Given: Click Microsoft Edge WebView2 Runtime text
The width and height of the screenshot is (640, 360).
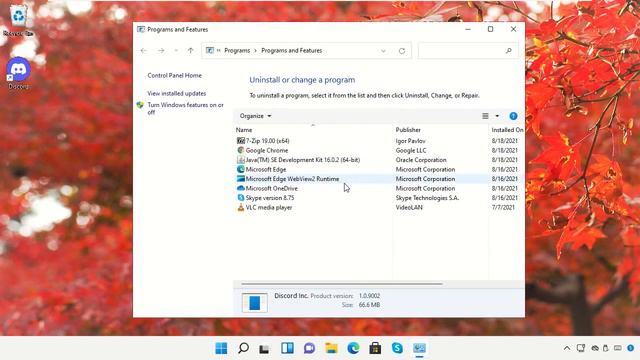Looking at the screenshot, I should 292,179.
